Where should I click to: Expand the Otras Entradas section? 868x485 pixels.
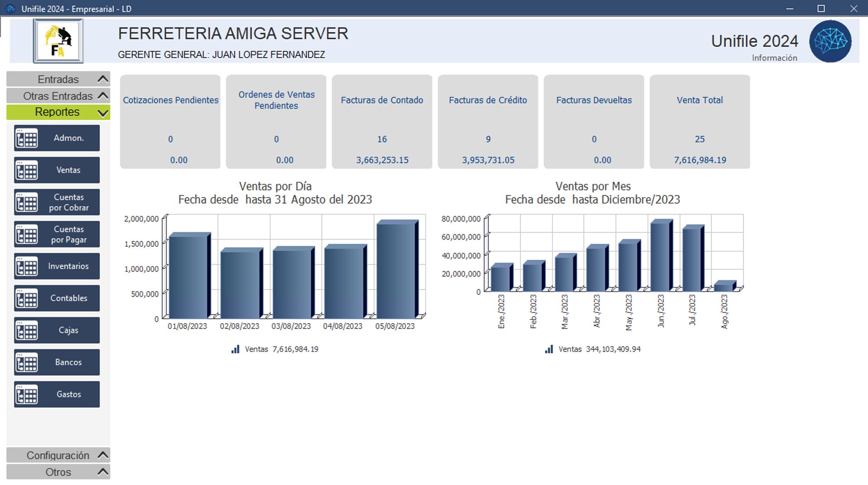click(x=58, y=95)
